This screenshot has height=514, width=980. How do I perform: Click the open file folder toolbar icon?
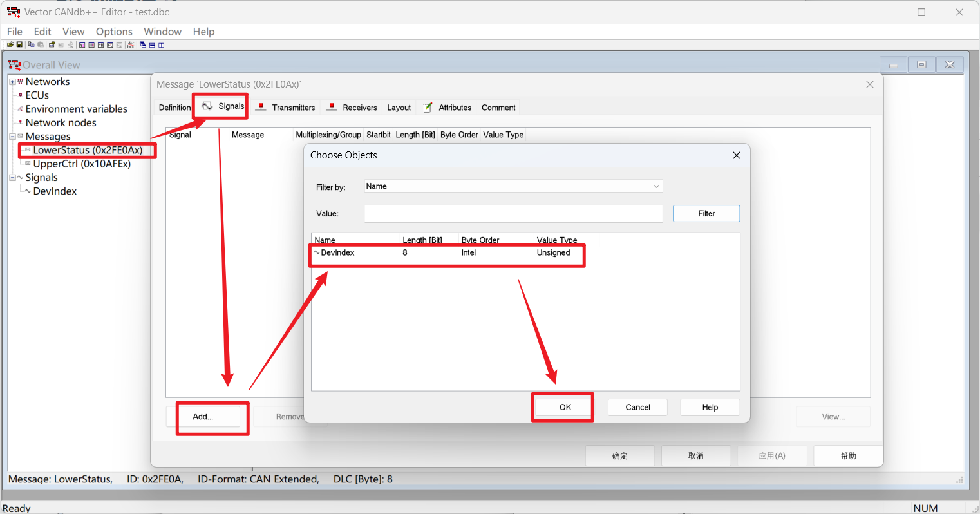[x=10, y=45]
